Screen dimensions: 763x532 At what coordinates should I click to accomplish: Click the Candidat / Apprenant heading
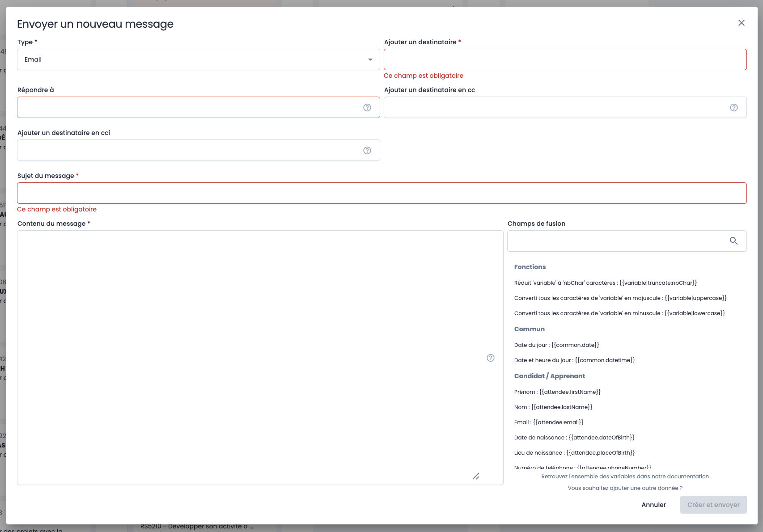[549, 376]
